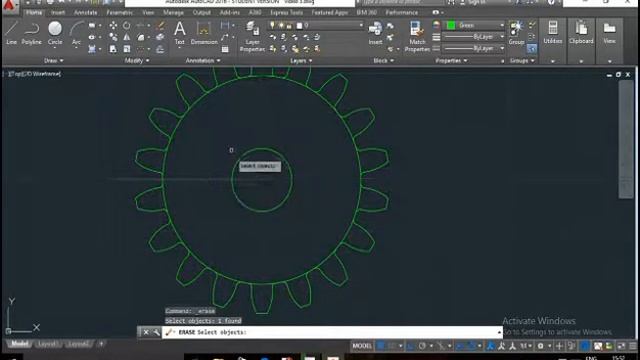Toggle the layer lock icon
Viewport: 640px width, 360px height.
click(x=289, y=26)
